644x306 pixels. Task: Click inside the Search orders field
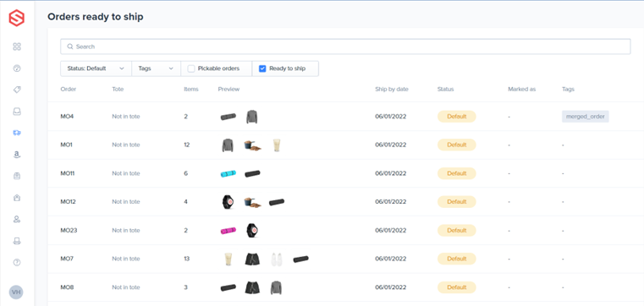[x=345, y=46]
